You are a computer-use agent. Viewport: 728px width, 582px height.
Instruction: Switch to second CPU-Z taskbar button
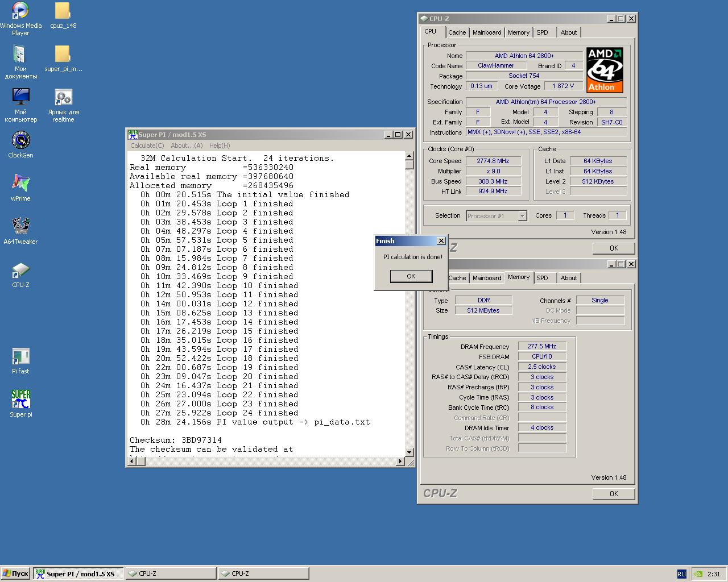[x=263, y=573]
